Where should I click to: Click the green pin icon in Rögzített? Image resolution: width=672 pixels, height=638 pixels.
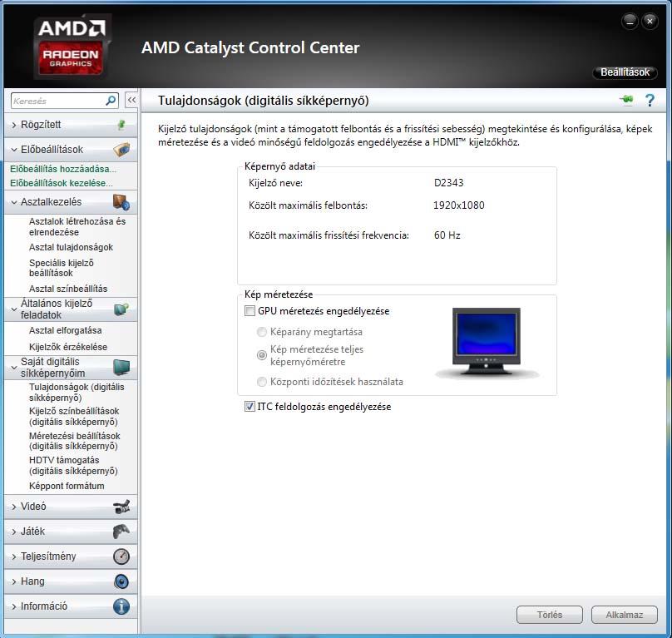[x=121, y=125]
